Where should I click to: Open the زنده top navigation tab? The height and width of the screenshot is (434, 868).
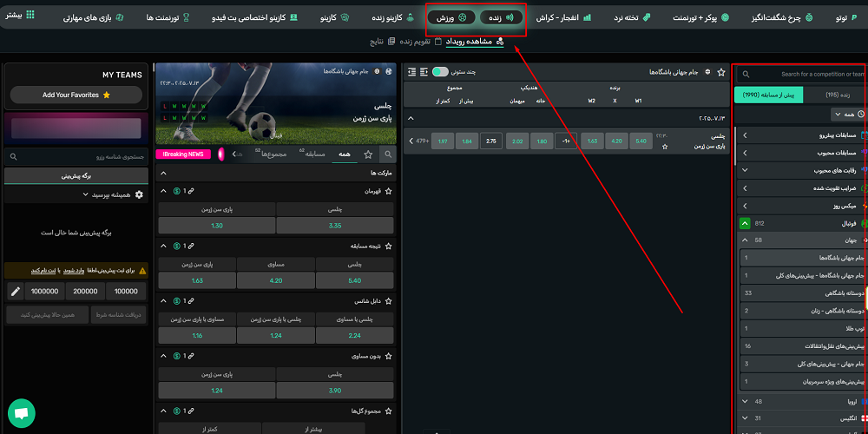(502, 17)
